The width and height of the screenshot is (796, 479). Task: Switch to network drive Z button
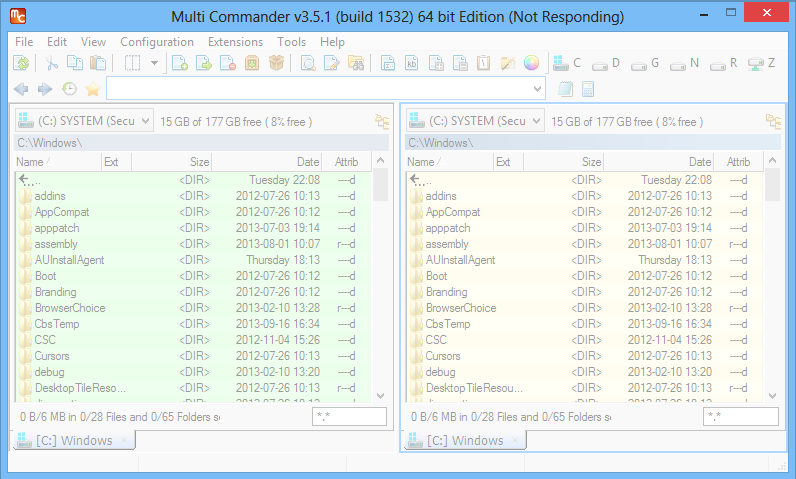pos(761,63)
